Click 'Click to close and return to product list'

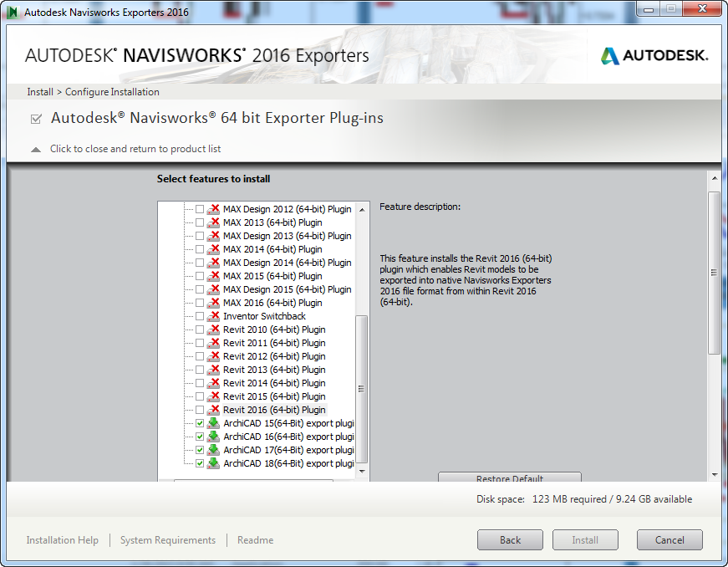(135, 149)
